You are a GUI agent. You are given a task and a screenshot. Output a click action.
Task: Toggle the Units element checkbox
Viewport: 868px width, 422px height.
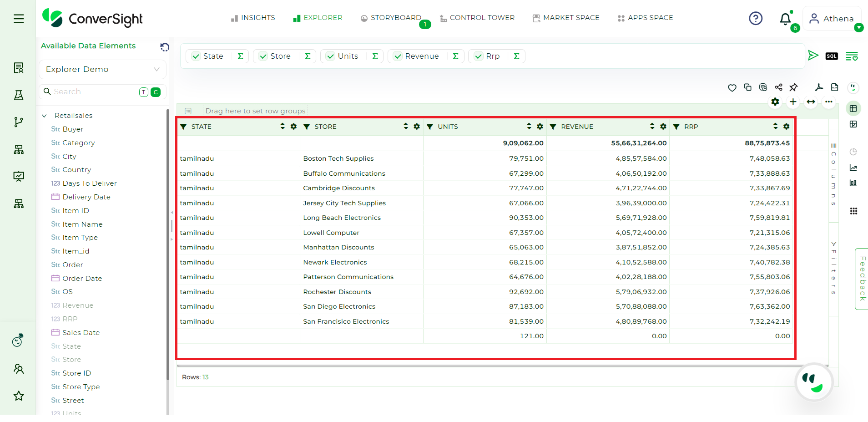pos(331,56)
